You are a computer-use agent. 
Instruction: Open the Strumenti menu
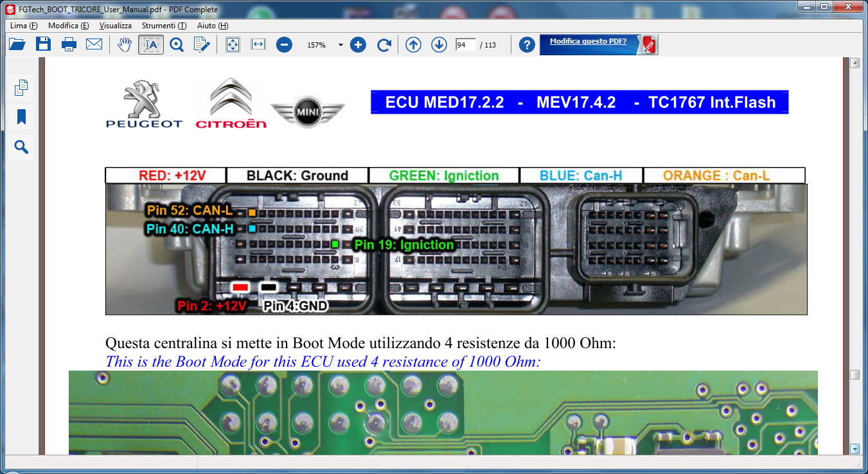(x=164, y=26)
